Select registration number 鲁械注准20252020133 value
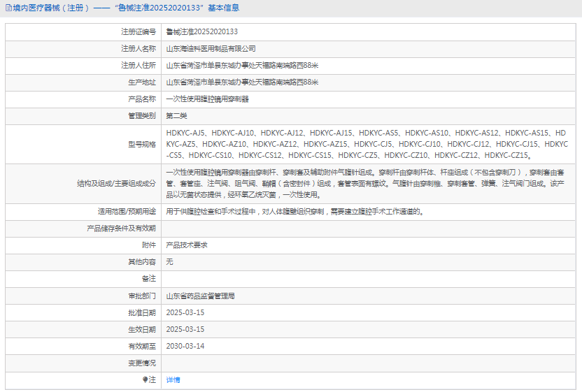 202,32
